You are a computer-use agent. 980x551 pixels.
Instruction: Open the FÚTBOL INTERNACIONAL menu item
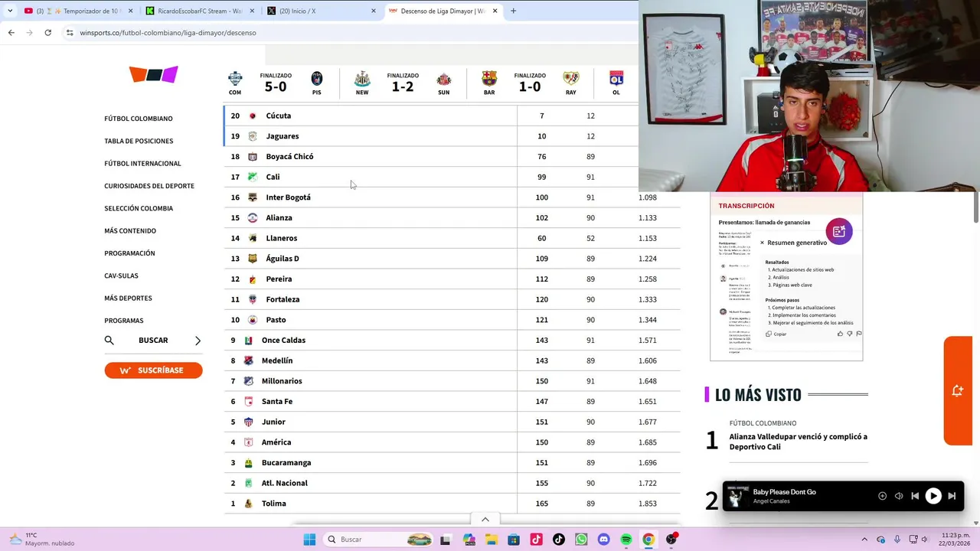(142, 163)
